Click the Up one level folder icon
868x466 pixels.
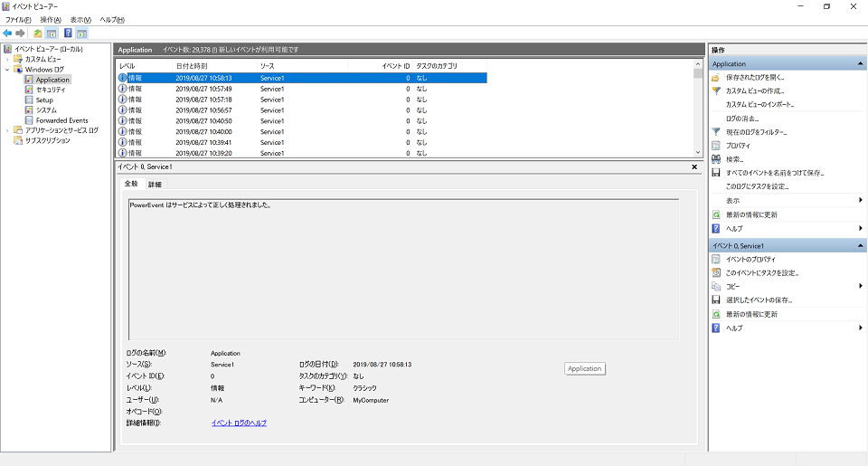point(38,33)
